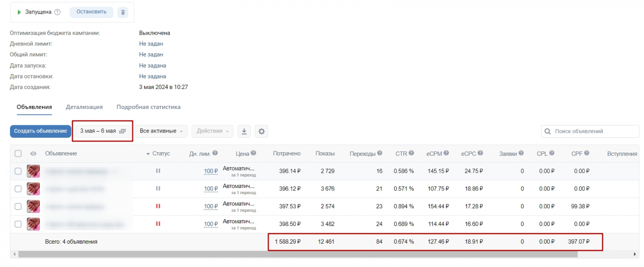
Task: Click help icon next to eCPM column
Action: point(446,153)
